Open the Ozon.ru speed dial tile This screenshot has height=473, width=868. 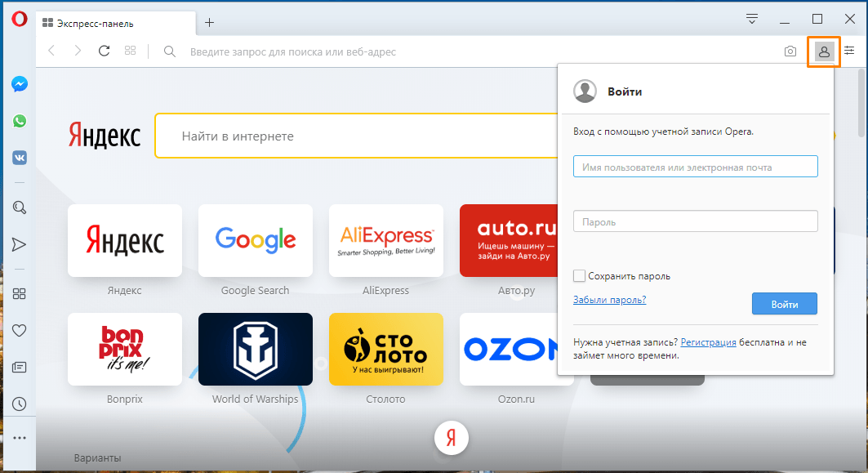[x=509, y=350]
